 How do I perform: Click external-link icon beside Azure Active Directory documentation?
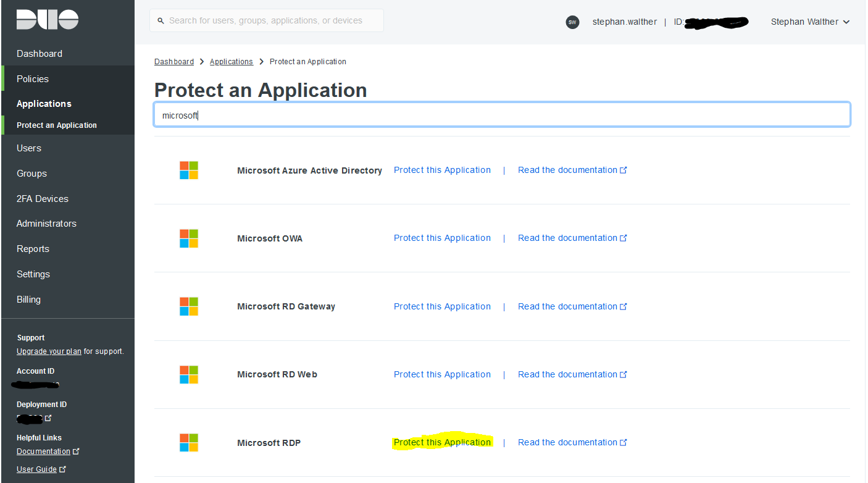(624, 170)
